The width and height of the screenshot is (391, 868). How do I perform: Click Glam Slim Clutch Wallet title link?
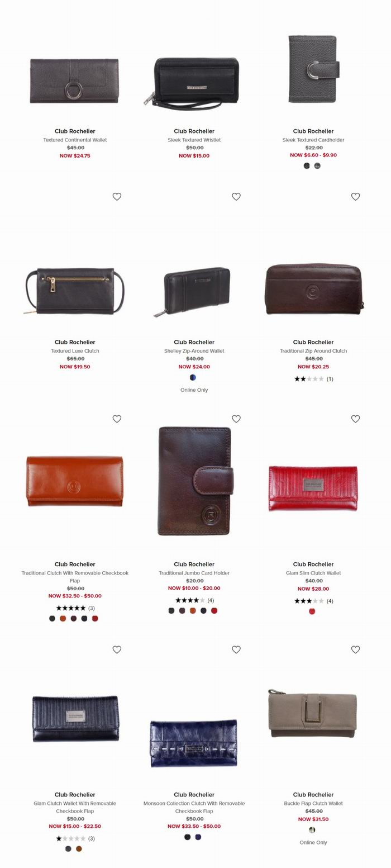[313, 573]
